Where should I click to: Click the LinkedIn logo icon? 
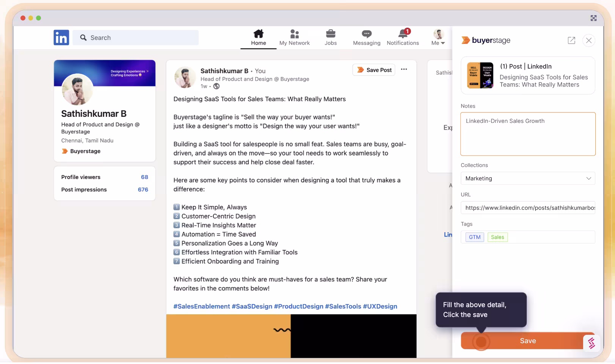click(61, 38)
